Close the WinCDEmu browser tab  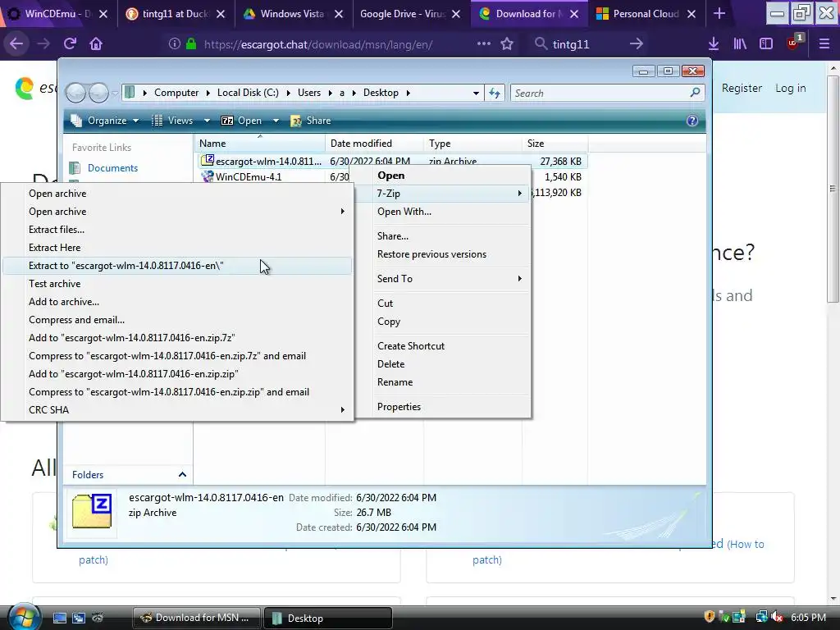[x=103, y=14]
